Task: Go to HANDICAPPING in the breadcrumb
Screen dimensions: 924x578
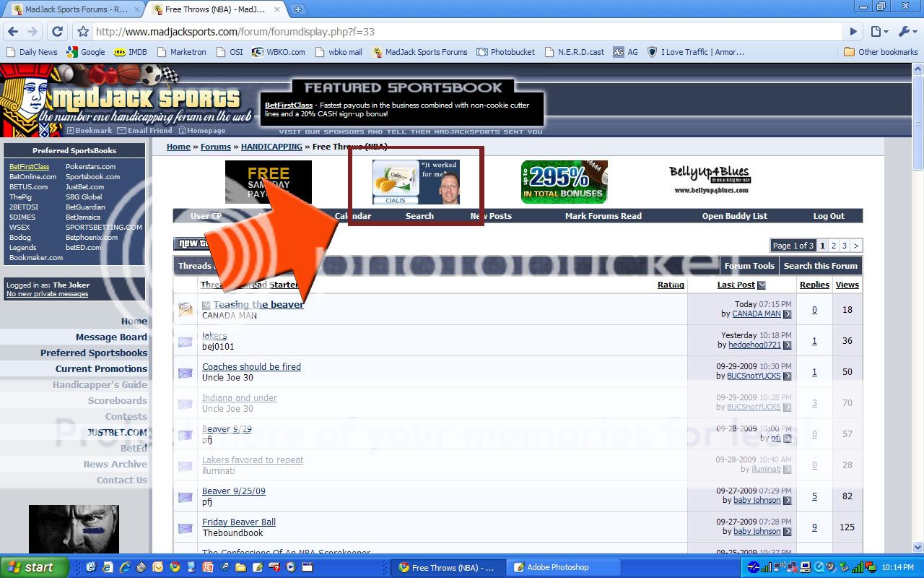Action: 271,147
